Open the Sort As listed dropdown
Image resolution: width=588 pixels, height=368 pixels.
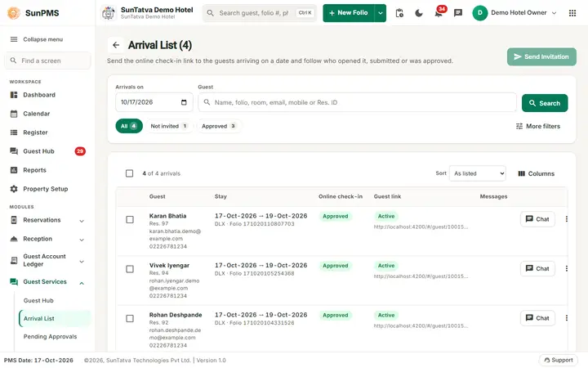(x=478, y=173)
